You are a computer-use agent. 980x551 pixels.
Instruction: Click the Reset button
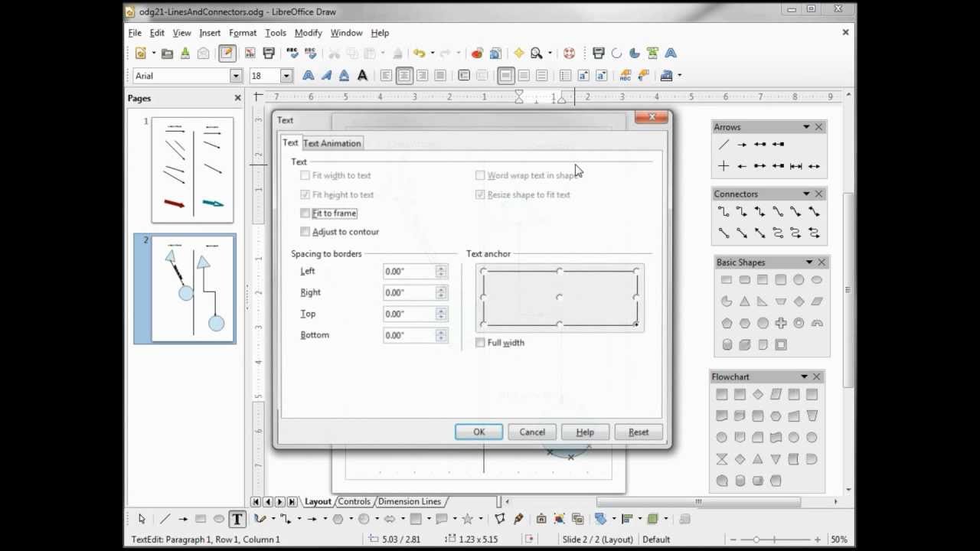pyautogui.click(x=639, y=432)
